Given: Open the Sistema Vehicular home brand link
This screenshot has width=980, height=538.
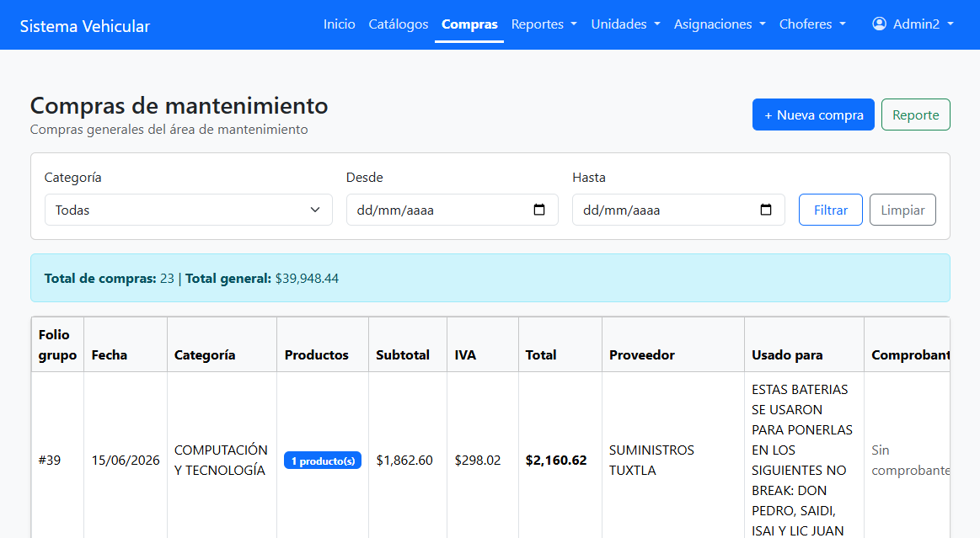Looking at the screenshot, I should pos(85,26).
